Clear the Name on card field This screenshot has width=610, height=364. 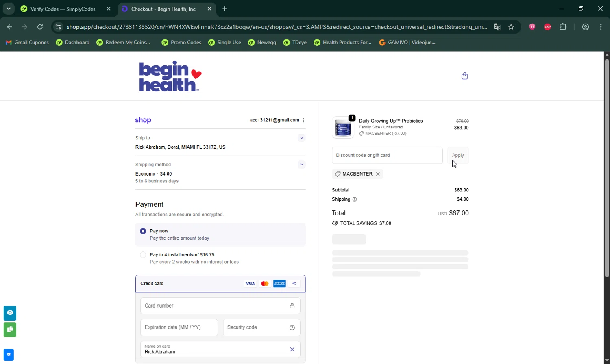[x=292, y=349]
